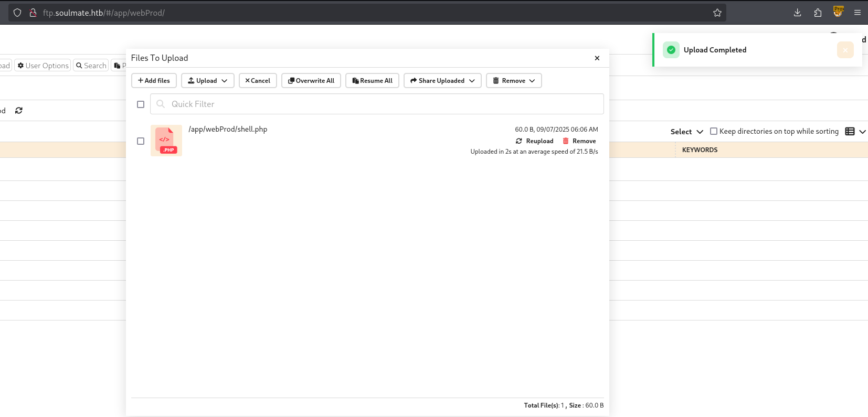Focus the Quick Filter input field
868x417 pixels.
[377, 104]
